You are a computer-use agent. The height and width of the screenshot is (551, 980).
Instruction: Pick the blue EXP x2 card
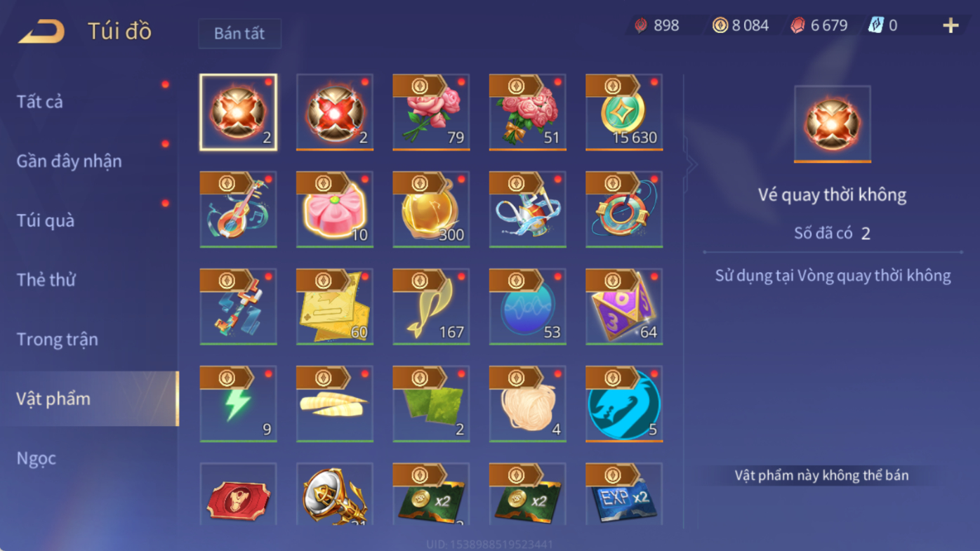(x=624, y=493)
